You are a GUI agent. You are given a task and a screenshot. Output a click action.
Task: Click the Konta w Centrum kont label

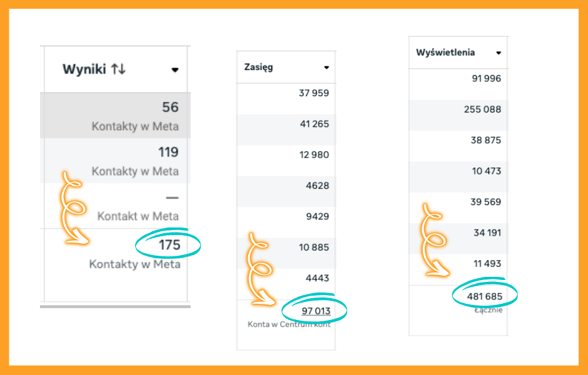pyautogui.click(x=288, y=324)
